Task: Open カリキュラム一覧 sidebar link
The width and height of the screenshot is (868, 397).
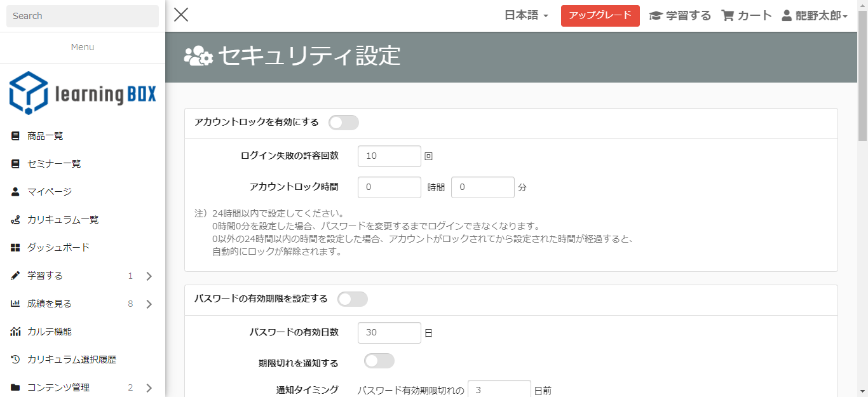Action: click(63, 220)
